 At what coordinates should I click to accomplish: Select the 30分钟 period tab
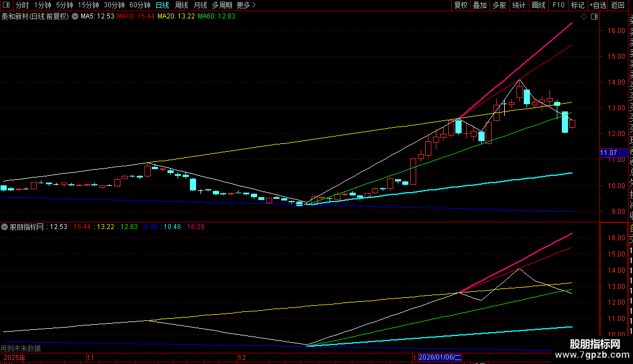pos(114,5)
